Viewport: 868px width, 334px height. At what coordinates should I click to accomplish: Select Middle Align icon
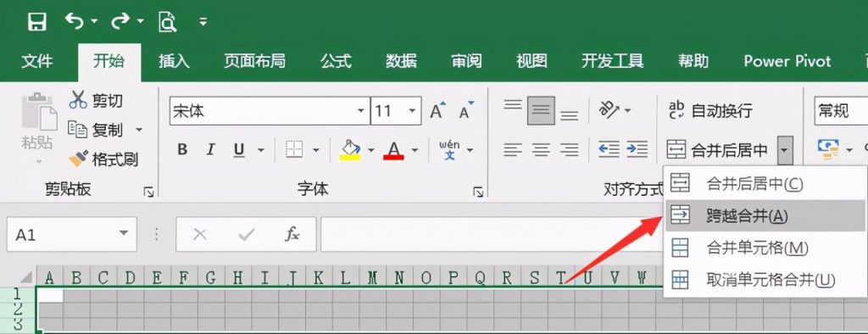[x=541, y=111]
